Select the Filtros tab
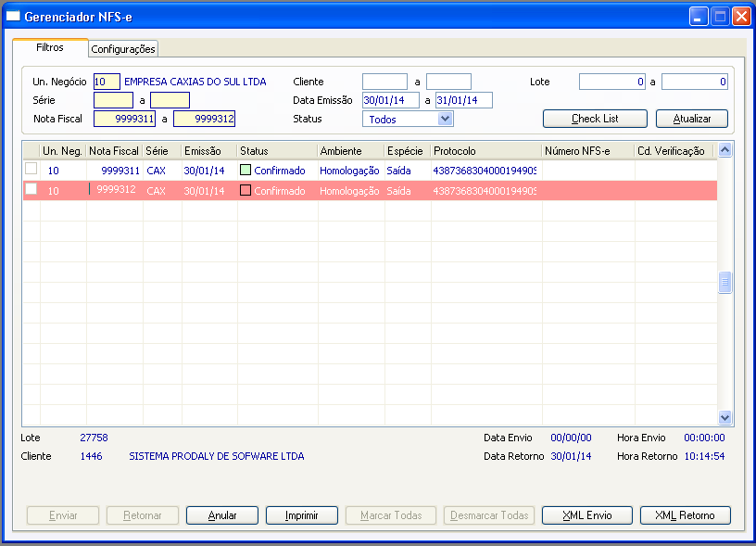This screenshot has width=756, height=546. coord(50,47)
